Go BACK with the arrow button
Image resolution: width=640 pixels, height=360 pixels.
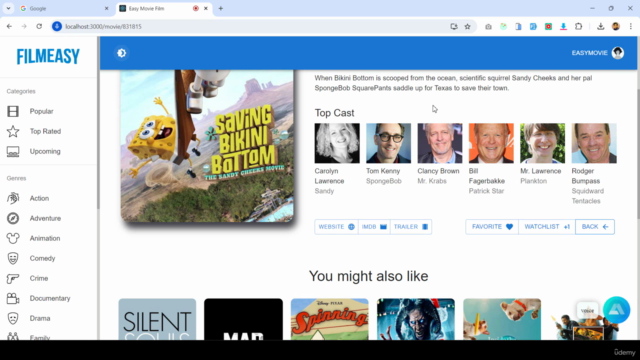click(595, 227)
